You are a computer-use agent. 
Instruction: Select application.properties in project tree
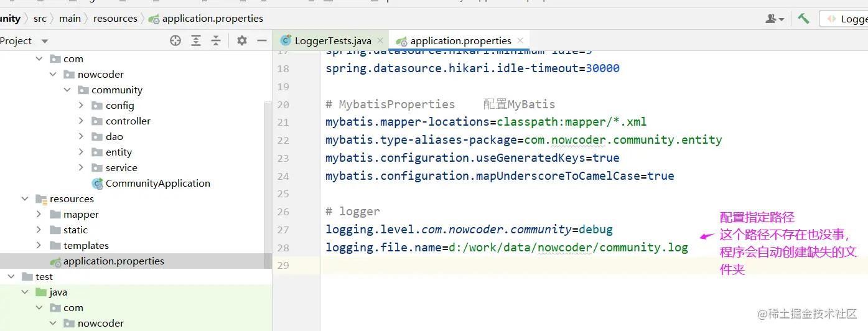coord(114,261)
